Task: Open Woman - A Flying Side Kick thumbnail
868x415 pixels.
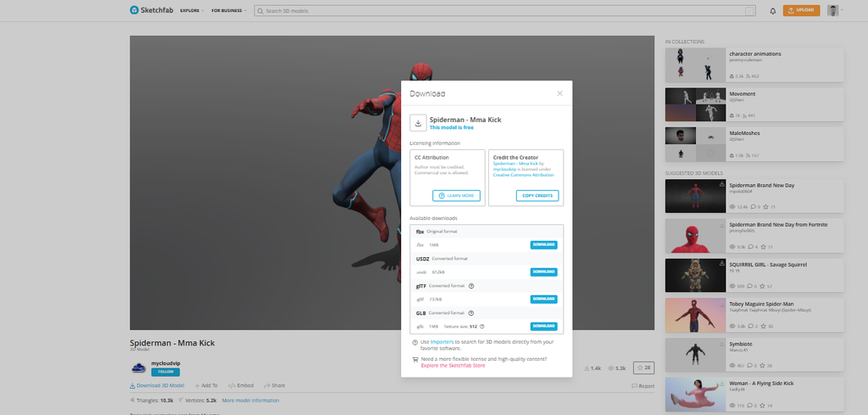Action: pyautogui.click(x=695, y=395)
